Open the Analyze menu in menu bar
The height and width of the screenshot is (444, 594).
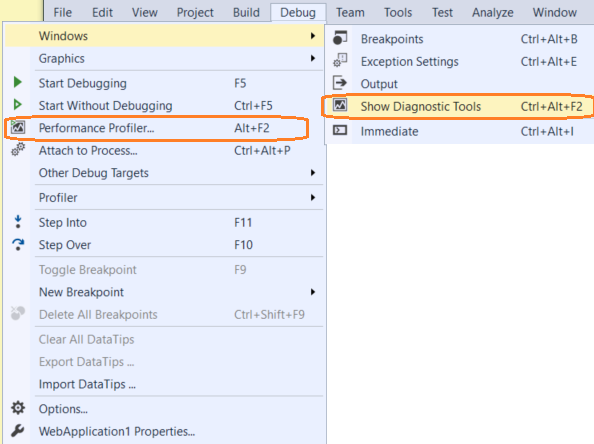pyautogui.click(x=492, y=13)
